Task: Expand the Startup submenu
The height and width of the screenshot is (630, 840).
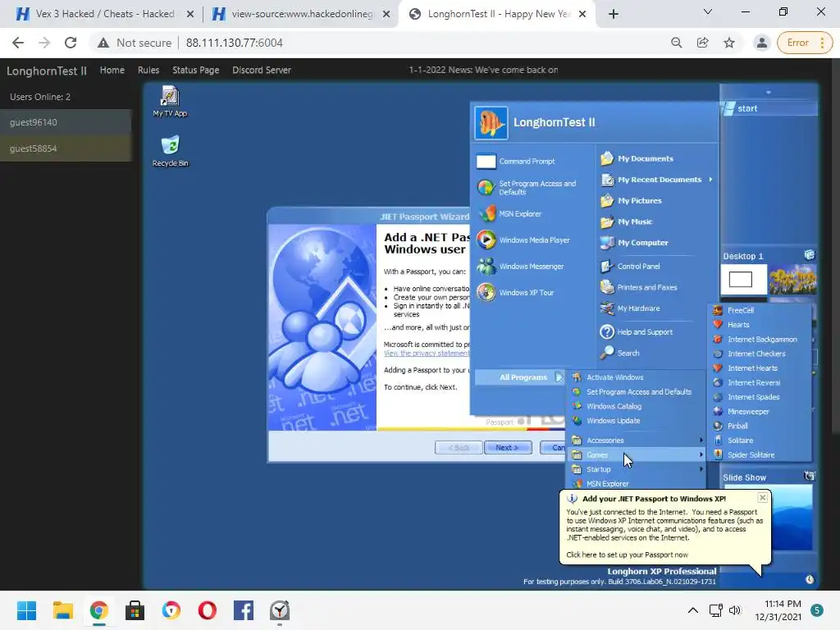Action: click(x=637, y=469)
